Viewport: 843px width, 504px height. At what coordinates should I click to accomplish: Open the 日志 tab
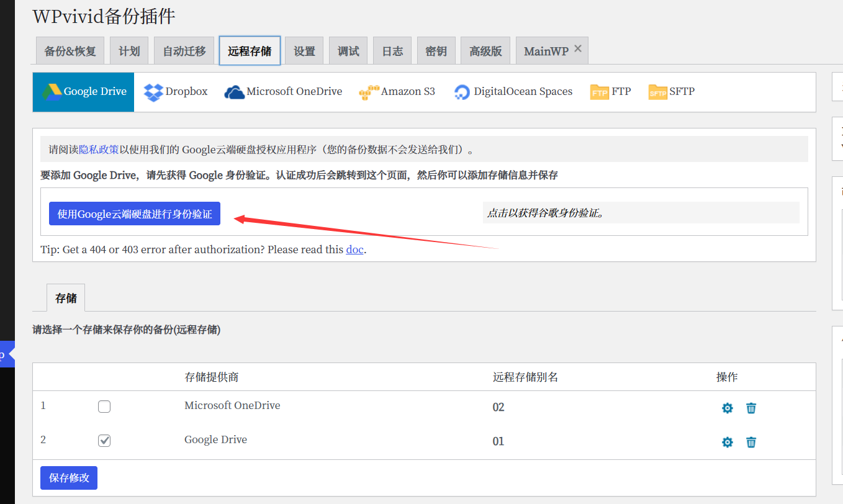392,51
